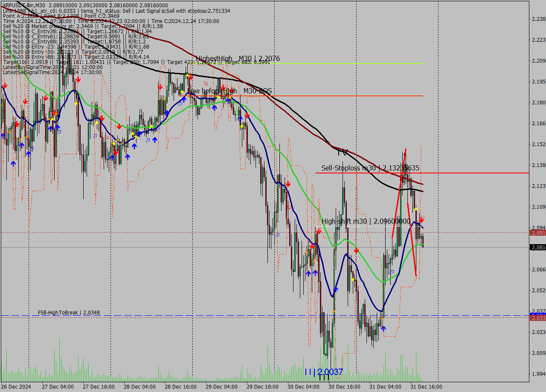Click the 2.223 price scale value

(538, 40)
